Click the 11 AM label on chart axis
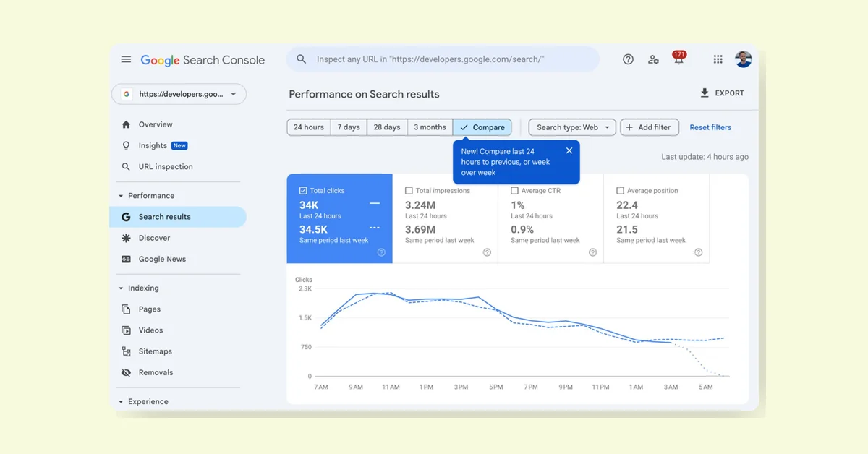The width and height of the screenshot is (868, 454). pos(391,387)
